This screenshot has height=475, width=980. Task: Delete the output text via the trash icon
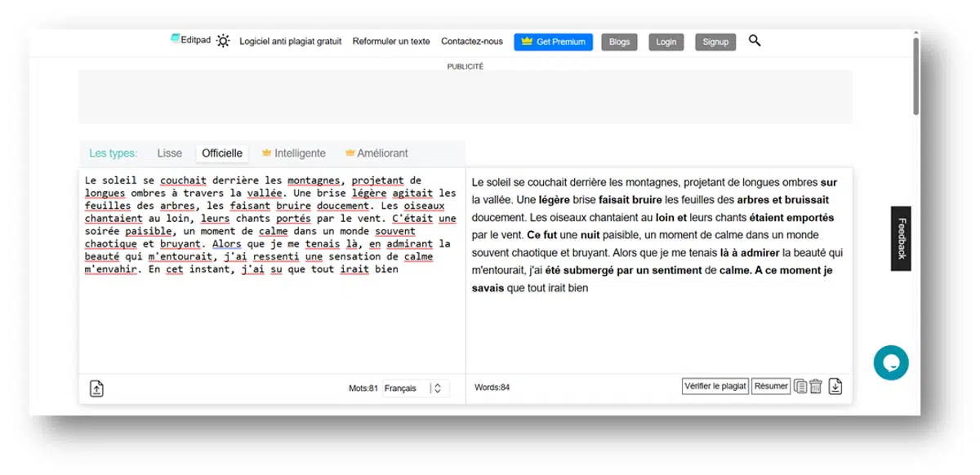(x=817, y=386)
